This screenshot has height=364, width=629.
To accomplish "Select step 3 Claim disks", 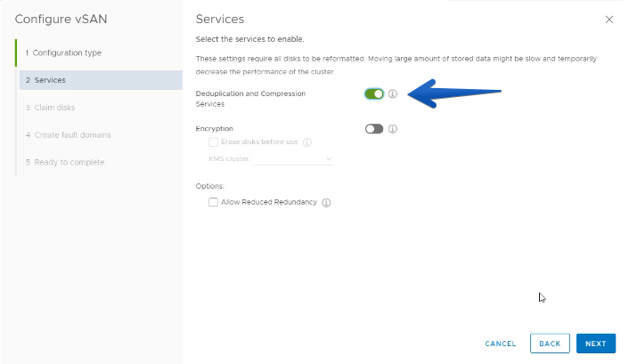I will click(x=50, y=108).
